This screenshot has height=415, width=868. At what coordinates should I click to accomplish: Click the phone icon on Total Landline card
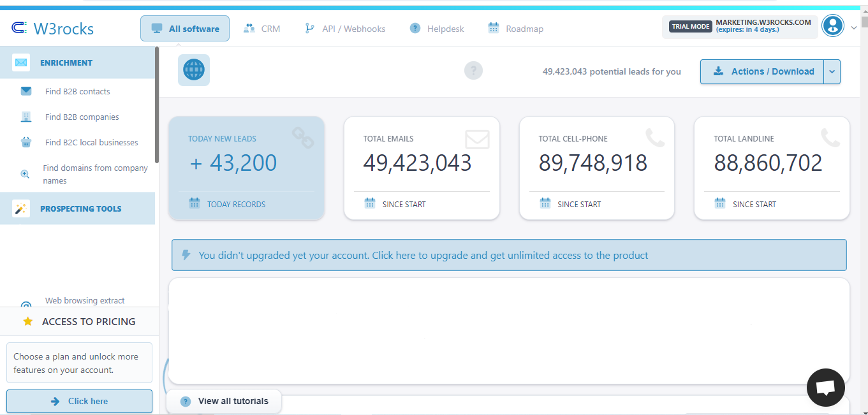tap(830, 138)
